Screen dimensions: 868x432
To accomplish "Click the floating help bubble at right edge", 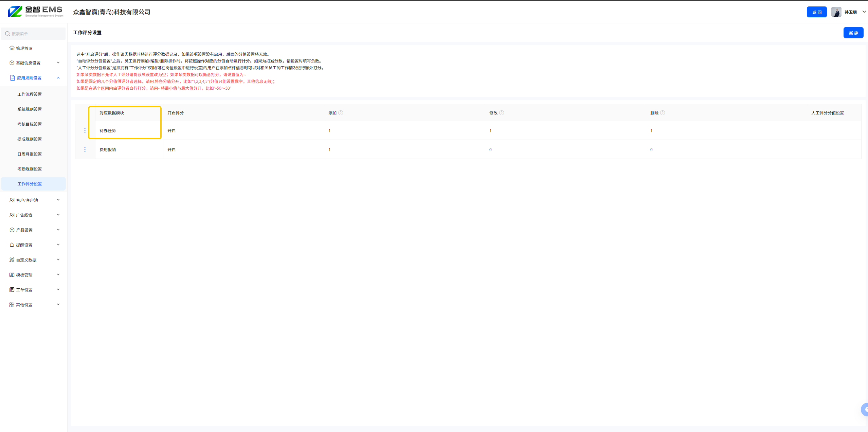I will [865, 409].
